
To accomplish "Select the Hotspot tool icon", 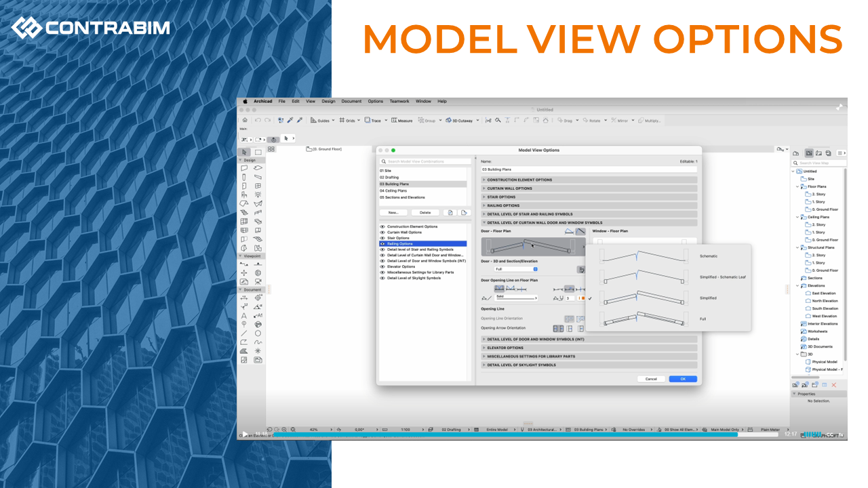I will pyautogui.click(x=258, y=351).
